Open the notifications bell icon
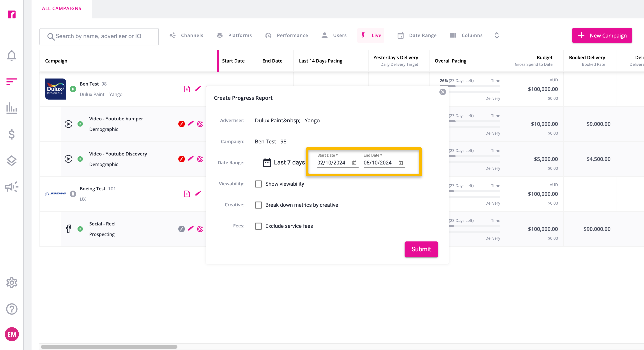This screenshot has width=644, height=350. coord(11,55)
